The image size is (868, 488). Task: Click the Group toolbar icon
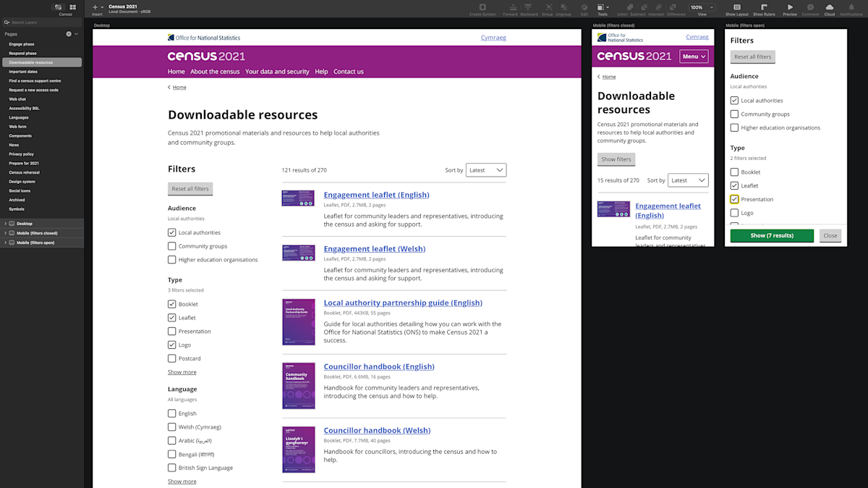point(548,7)
